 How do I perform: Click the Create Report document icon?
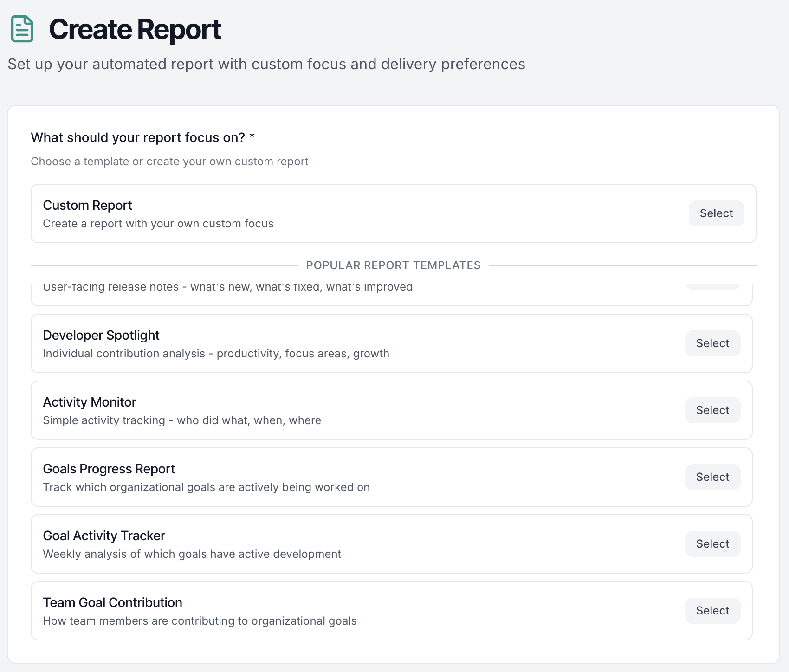point(22,29)
